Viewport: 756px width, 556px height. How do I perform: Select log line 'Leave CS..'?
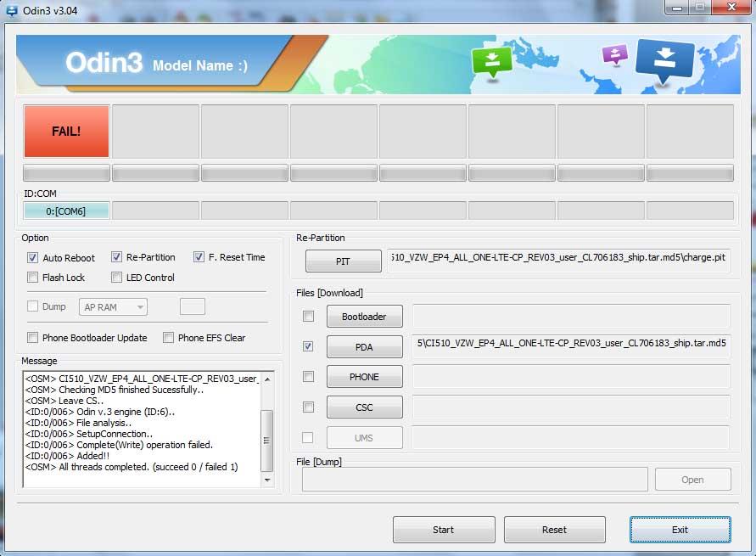point(64,401)
